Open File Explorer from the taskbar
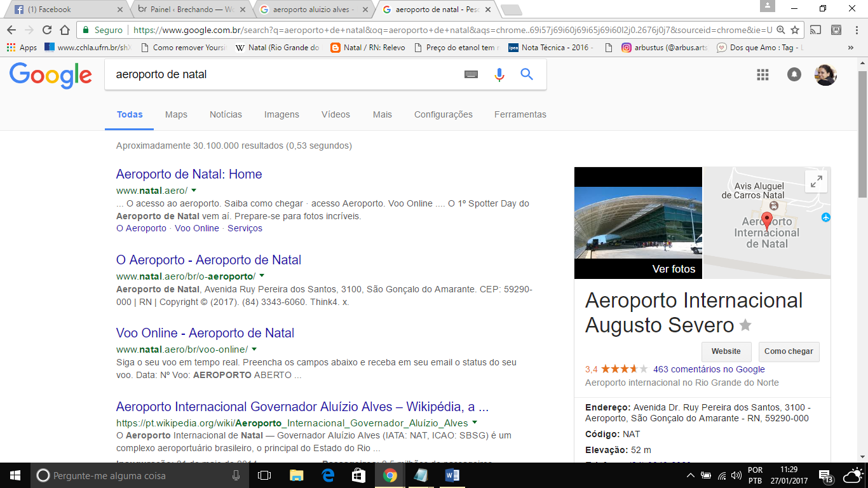 (x=296, y=475)
